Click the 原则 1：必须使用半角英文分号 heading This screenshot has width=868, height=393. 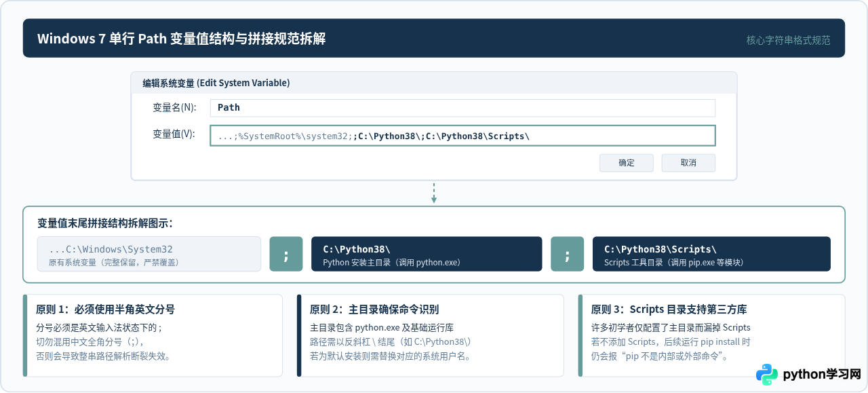point(105,310)
